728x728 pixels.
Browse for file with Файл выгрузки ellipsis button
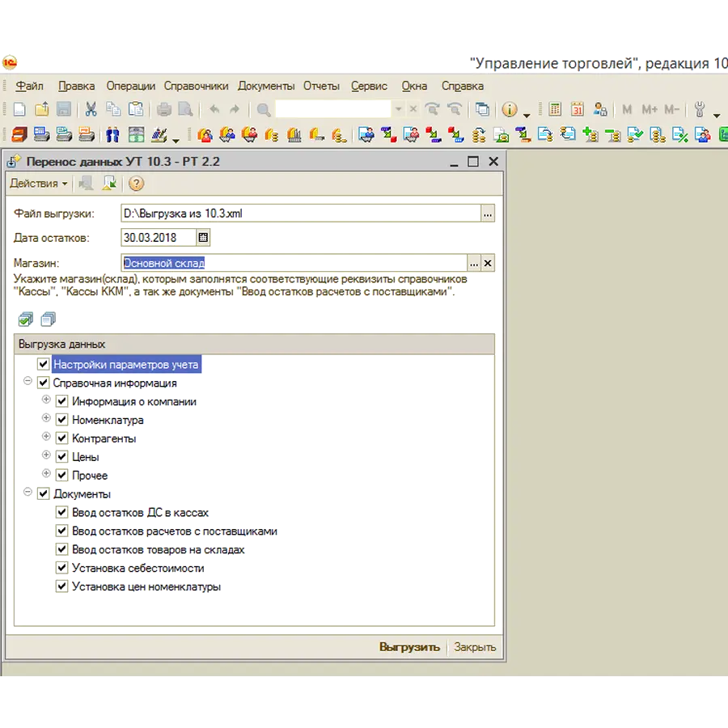coord(488,214)
